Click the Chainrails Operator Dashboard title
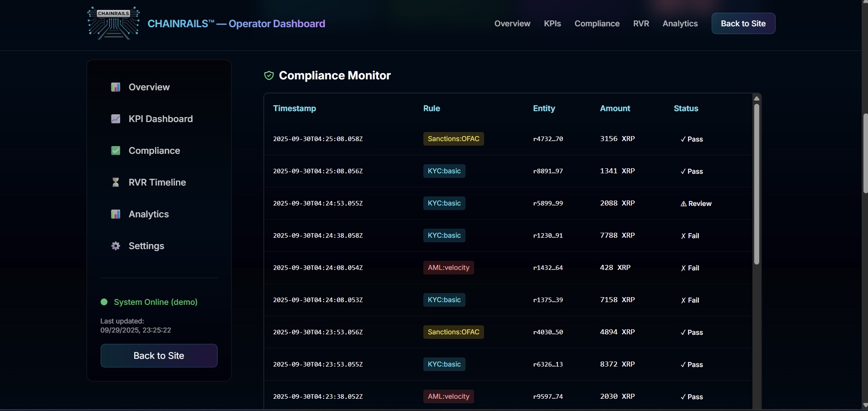The image size is (868, 411). [236, 24]
